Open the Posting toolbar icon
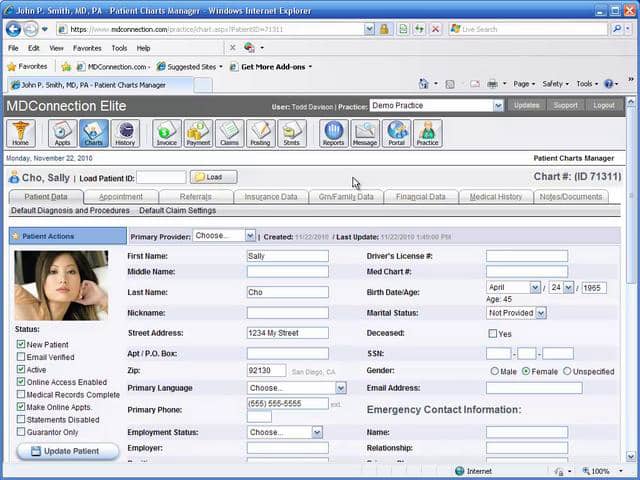The width and height of the screenshot is (640, 480). click(260, 133)
